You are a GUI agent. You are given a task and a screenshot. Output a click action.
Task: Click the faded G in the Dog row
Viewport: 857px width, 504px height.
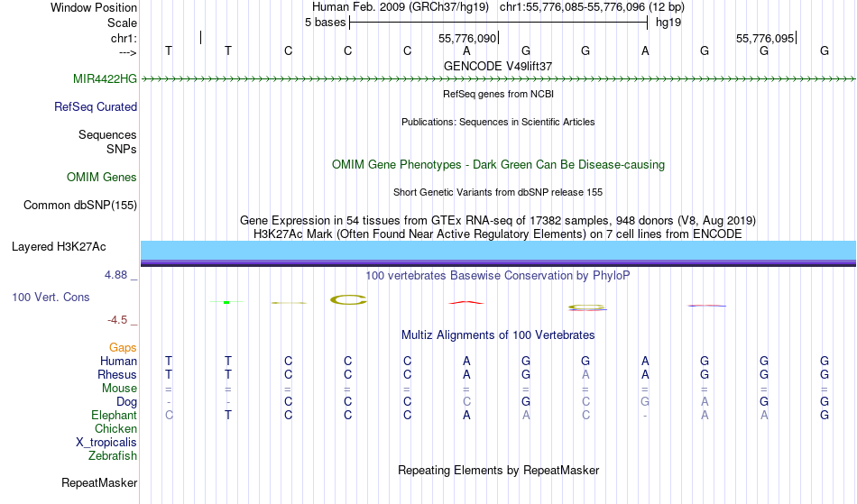coord(645,402)
